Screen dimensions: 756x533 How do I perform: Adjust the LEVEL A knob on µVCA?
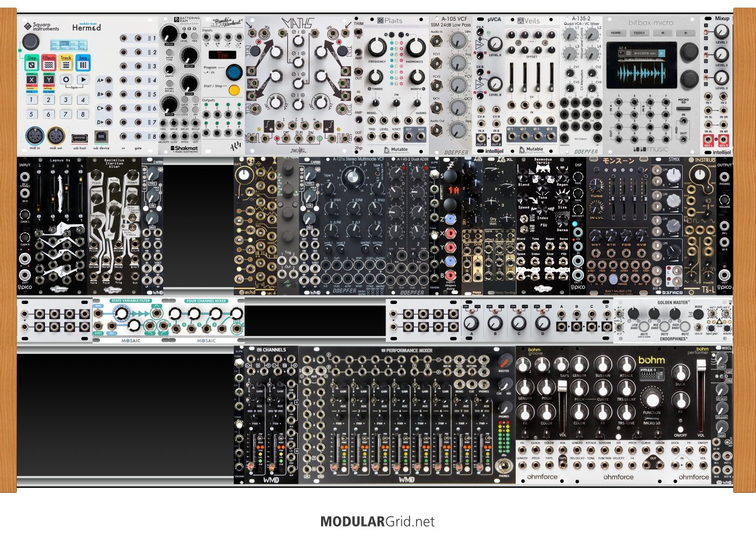click(495, 43)
